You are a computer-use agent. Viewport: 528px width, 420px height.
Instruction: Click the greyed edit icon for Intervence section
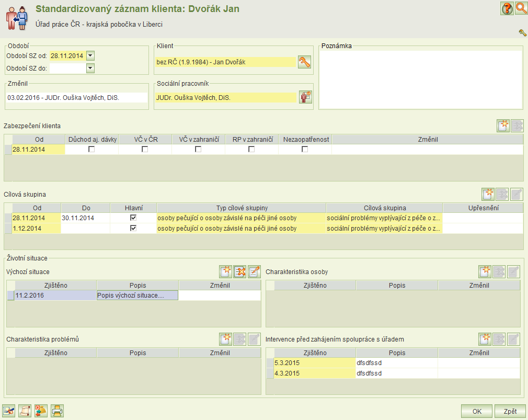tap(513, 339)
